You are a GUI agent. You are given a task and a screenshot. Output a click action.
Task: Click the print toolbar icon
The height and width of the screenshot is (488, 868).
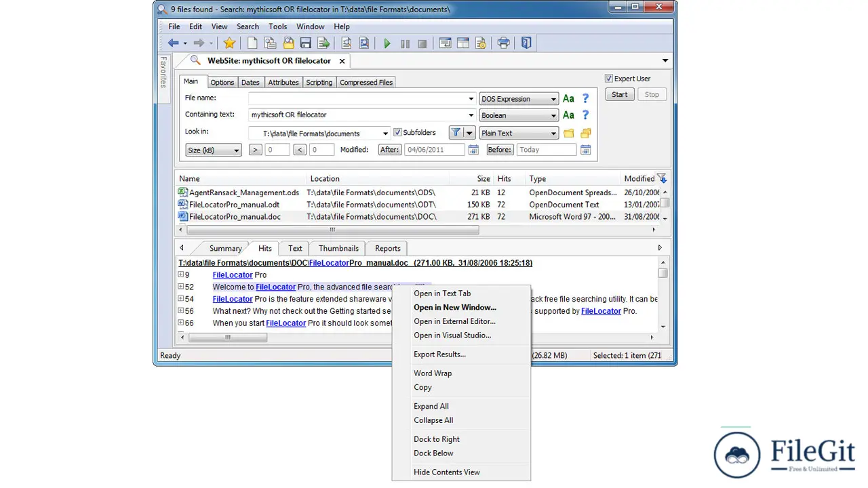(503, 43)
